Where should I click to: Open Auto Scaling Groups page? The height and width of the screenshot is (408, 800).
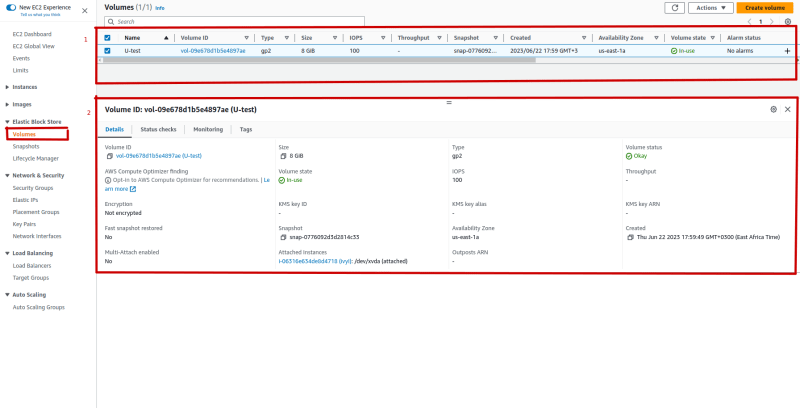click(x=39, y=308)
